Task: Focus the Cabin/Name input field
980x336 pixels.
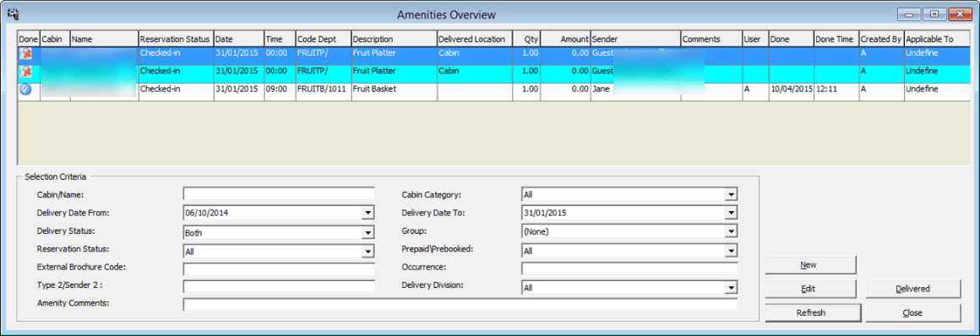Action: pyautogui.click(x=279, y=193)
